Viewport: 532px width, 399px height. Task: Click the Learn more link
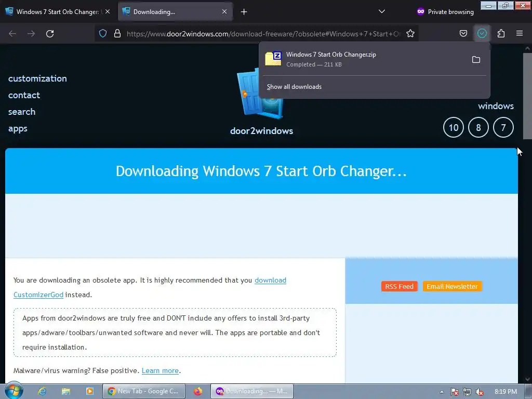160,370
